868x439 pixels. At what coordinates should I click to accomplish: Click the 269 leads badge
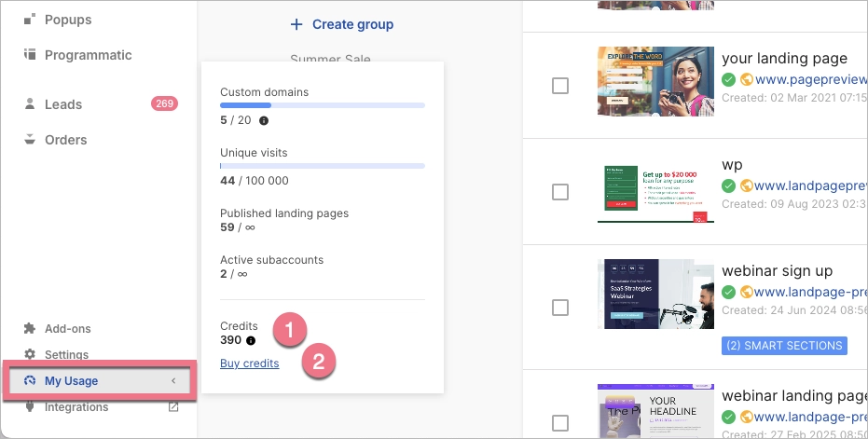coord(164,103)
